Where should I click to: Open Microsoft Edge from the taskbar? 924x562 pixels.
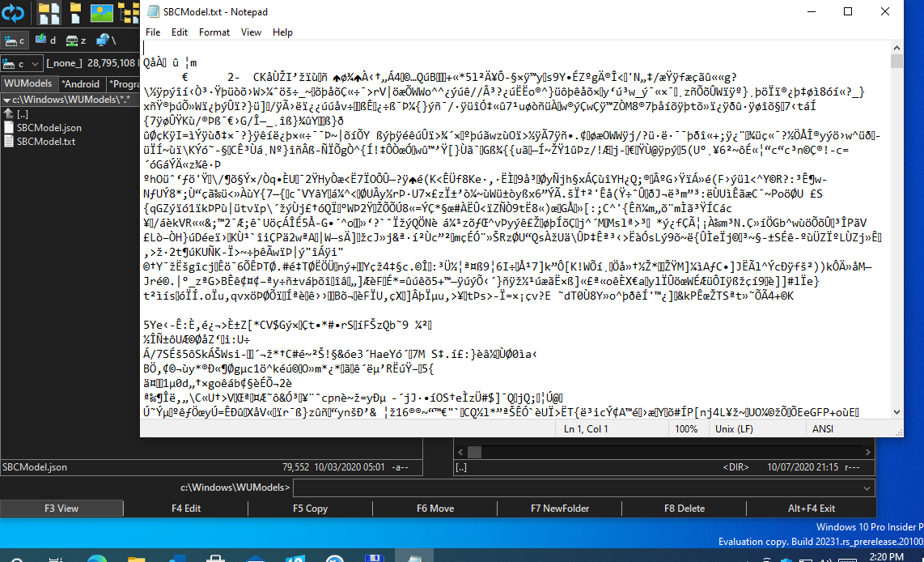pos(97,558)
